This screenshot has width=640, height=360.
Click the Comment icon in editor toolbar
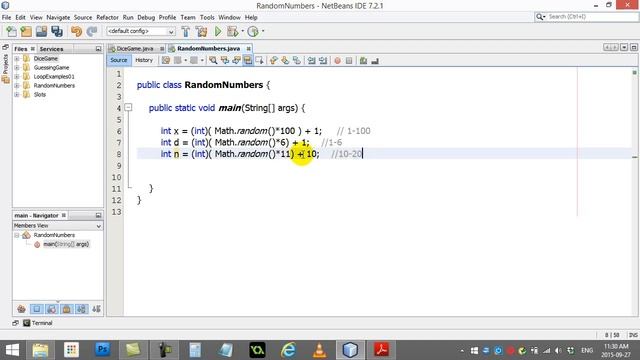tap(363, 61)
